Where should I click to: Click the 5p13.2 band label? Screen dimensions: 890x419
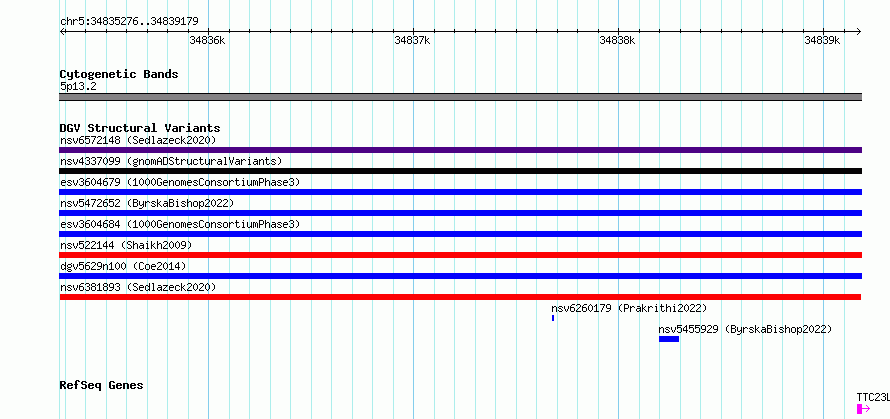pos(78,86)
